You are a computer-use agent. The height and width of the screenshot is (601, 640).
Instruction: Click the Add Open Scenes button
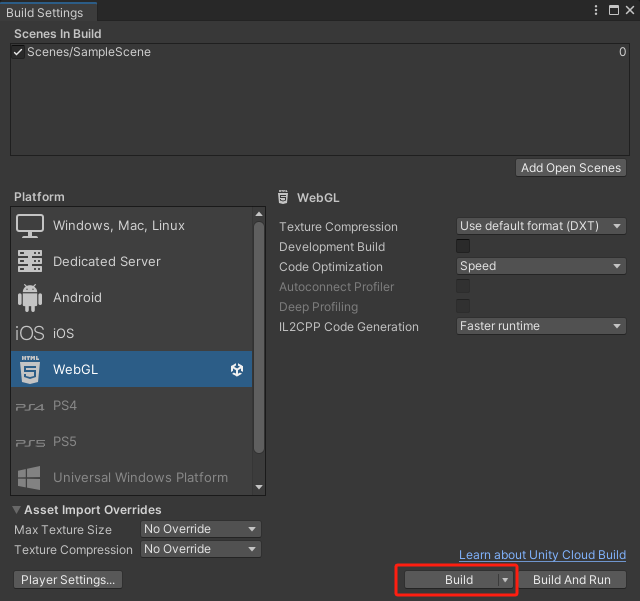click(571, 168)
